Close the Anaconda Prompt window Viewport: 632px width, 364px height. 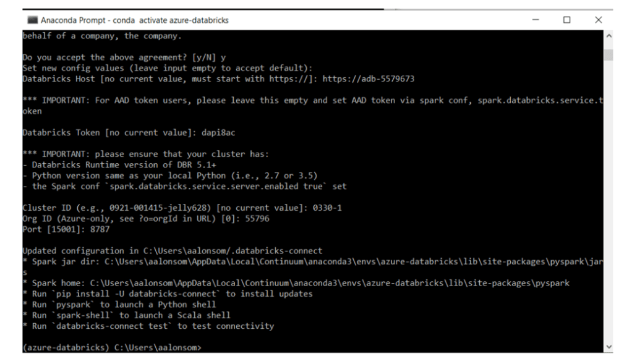click(598, 20)
